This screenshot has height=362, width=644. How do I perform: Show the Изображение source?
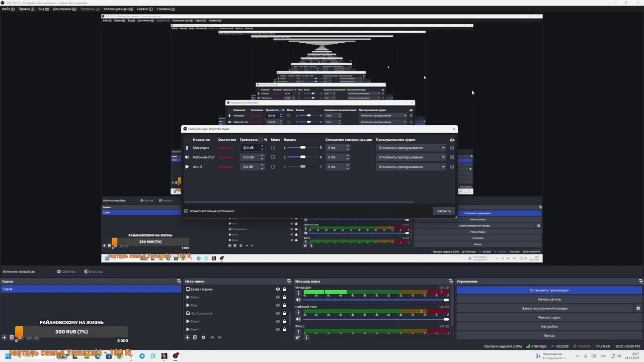[278, 313]
